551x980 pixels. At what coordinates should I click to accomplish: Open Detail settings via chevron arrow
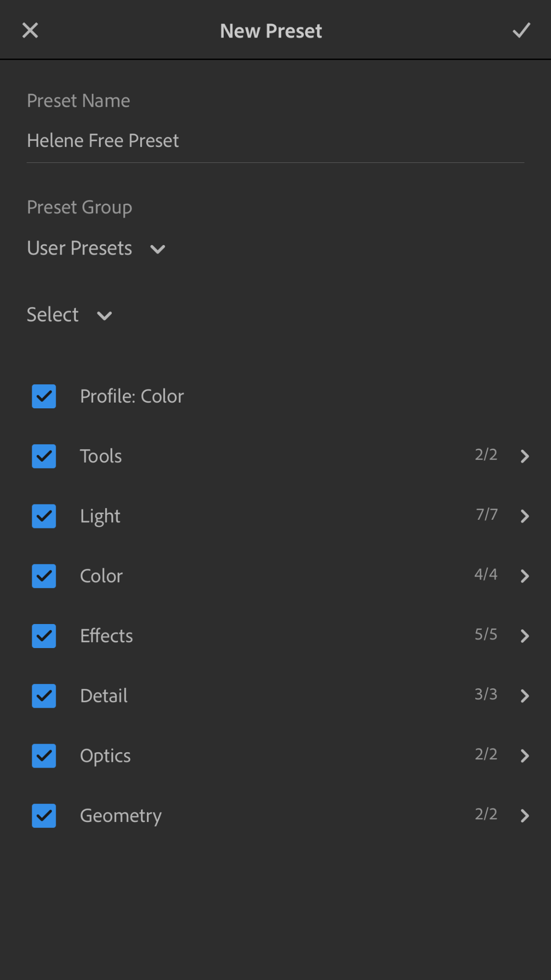525,696
